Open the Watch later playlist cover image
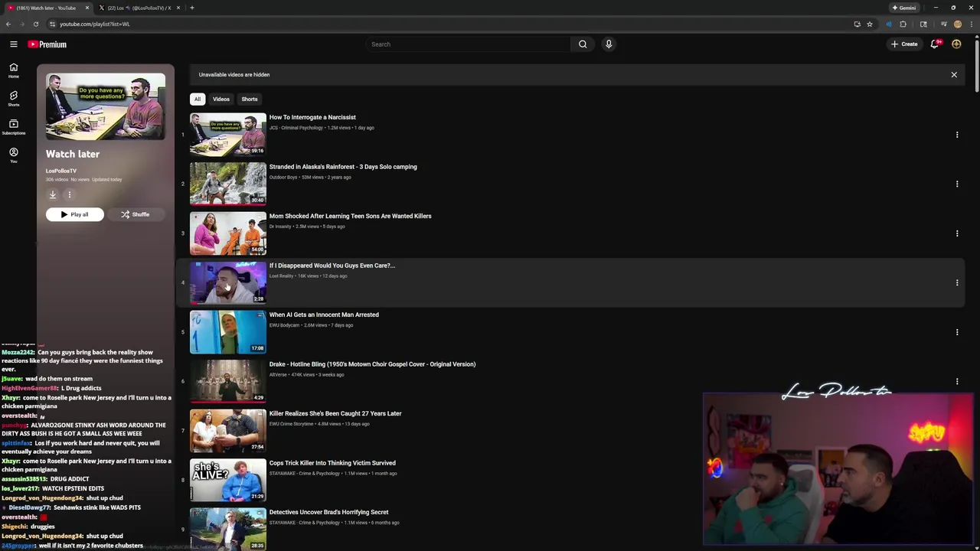The height and width of the screenshot is (551, 980). click(106, 106)
